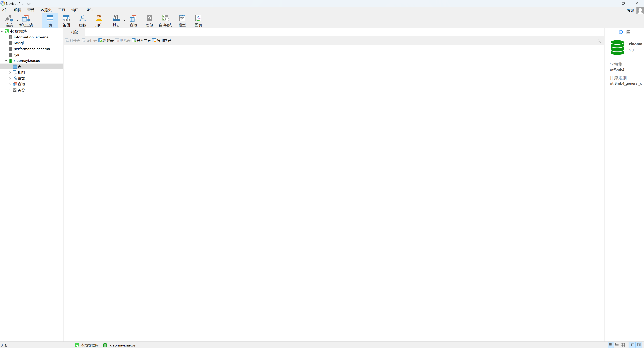Select sys database in tree
This screenshot has height=348, width=644.
coord(16,55)
